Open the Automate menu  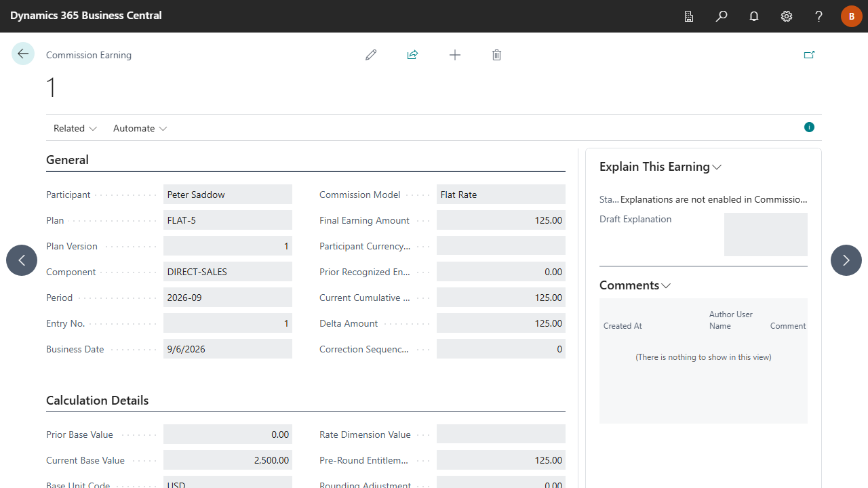140,128
